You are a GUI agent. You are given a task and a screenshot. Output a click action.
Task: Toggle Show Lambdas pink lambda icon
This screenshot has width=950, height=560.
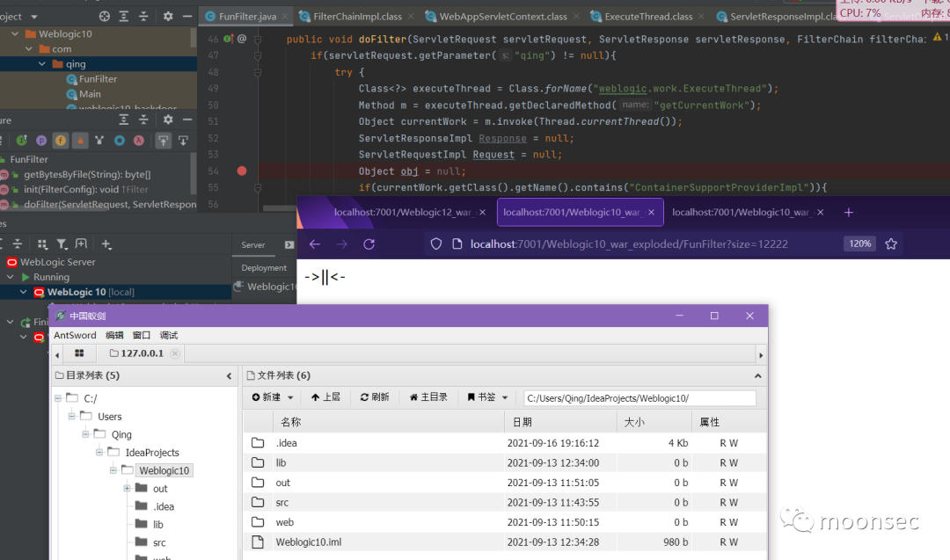click(x=139, y=141)
